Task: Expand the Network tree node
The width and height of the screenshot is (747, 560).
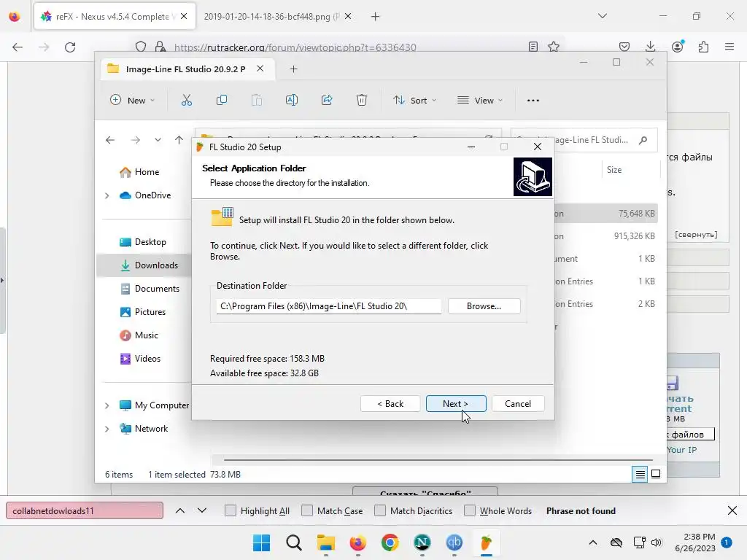Action: coord(107,429)
